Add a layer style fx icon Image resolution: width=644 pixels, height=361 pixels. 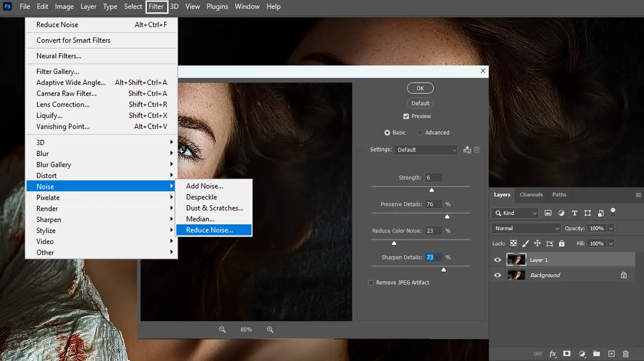[552, 353]
